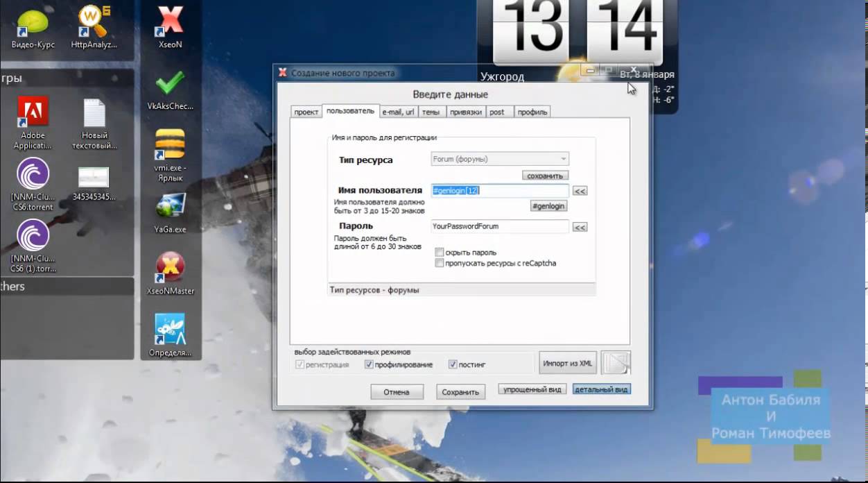
Task: Select the vmi.exe shortcut icon
Action: pos(170,154)
